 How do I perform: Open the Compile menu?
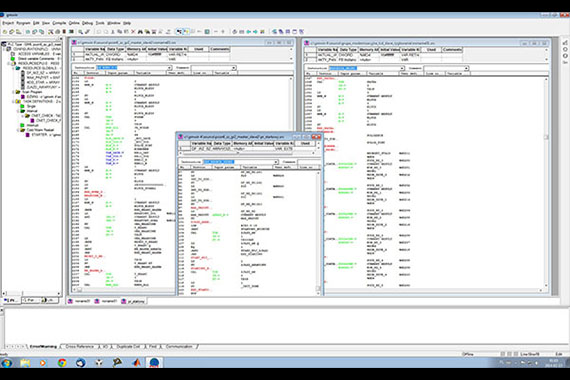click(59, 23)
